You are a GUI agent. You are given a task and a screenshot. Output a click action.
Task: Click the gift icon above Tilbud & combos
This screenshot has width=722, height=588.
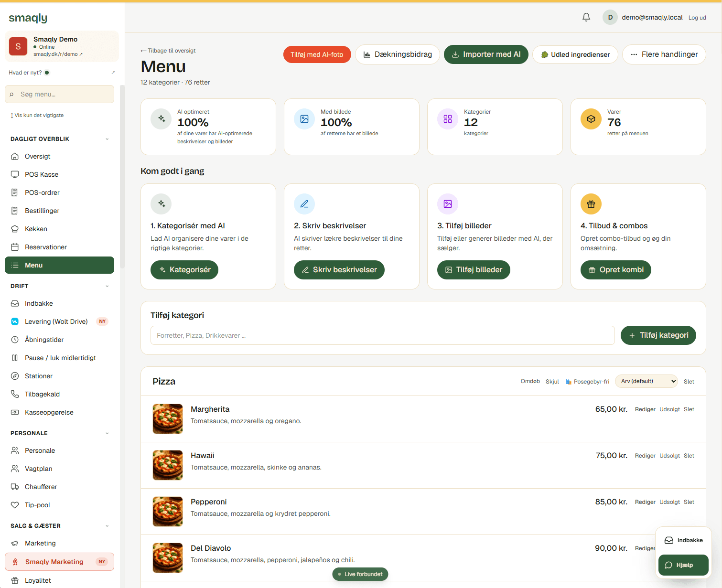(591, 204)
